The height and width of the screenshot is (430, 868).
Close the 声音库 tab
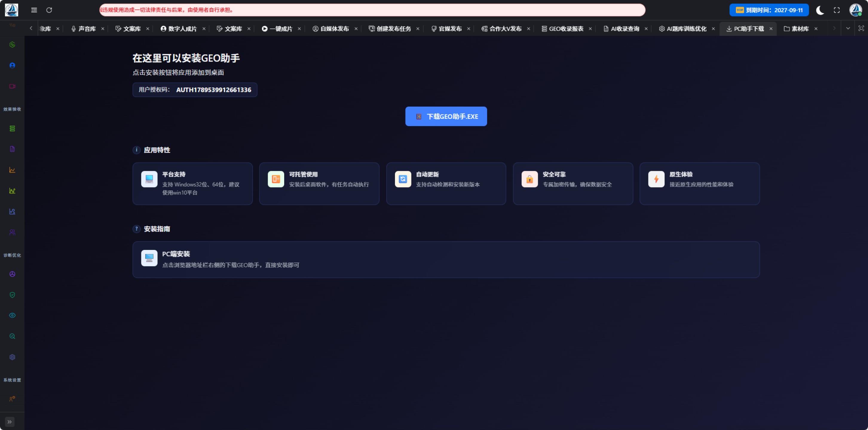tap(103, 29)
